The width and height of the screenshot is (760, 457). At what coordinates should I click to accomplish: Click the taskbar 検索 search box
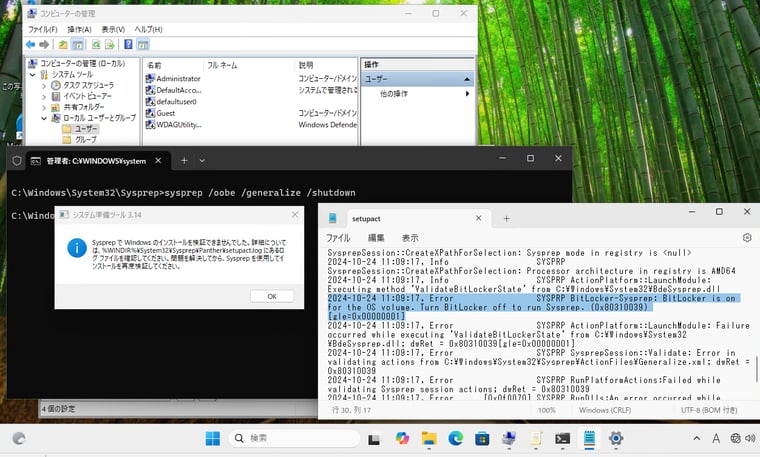point(294,439)
